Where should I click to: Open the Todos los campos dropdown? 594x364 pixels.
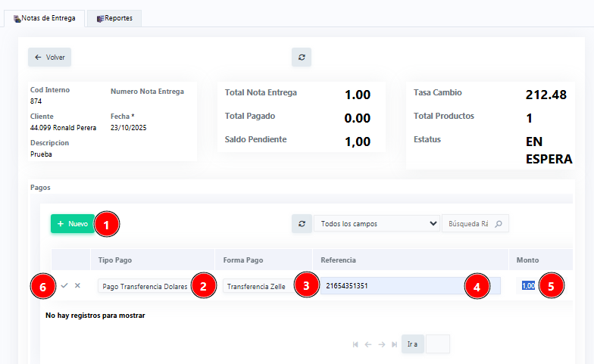pos(376,224)
